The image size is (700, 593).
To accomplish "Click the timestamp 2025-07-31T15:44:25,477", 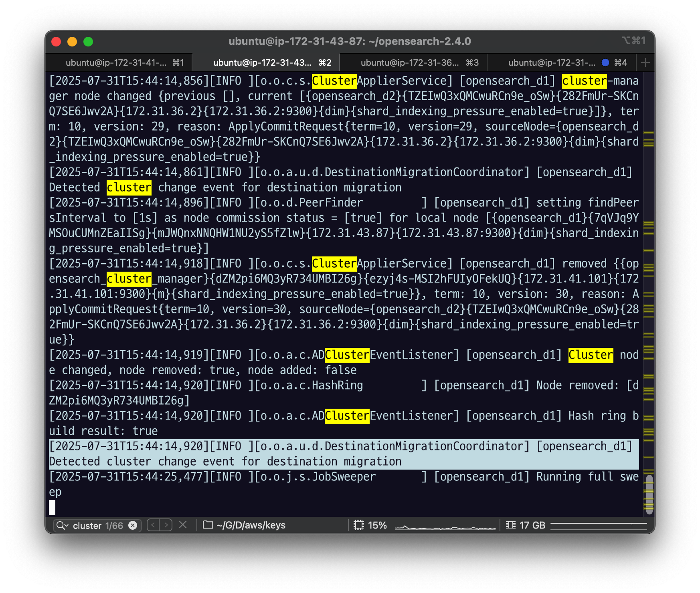I will (x=129, y=477).
